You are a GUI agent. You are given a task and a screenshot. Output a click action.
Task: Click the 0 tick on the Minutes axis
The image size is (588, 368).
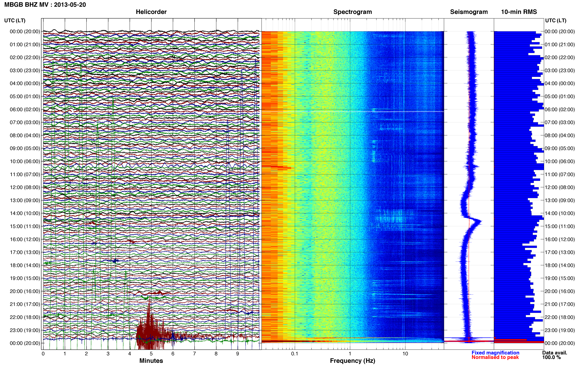tap(43, 354)
